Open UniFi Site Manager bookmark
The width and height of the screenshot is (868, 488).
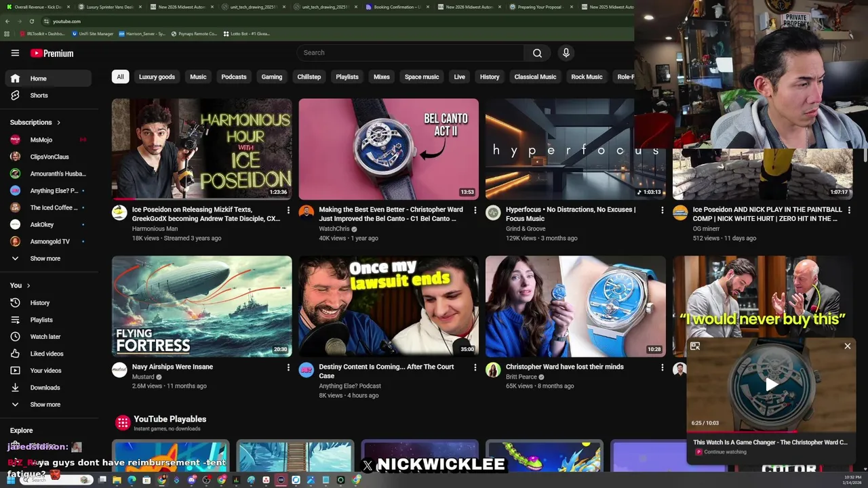click(92, 33)
